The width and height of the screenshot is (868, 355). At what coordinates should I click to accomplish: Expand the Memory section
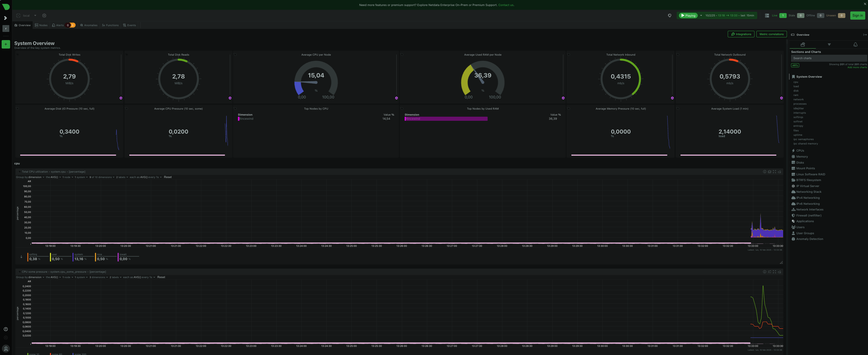[802, 157]
